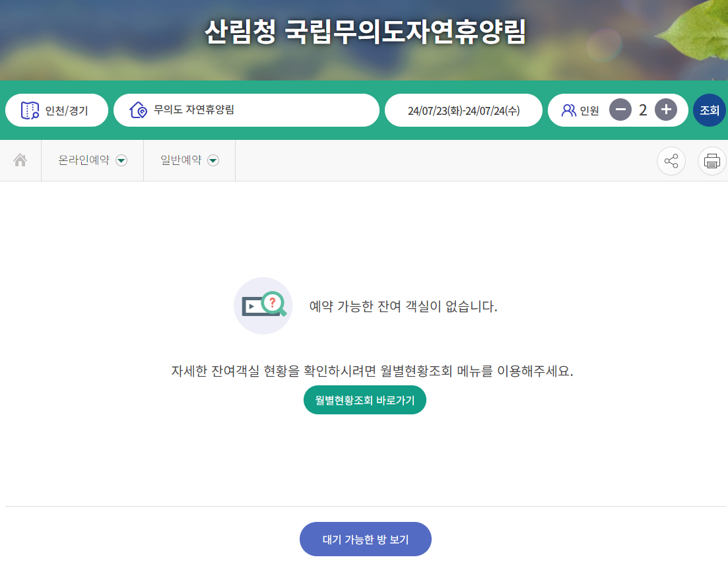Image resolution: width=728 pixels, height=578 pixels.
Task: Increase guest count with plus button
Action: 666,110
